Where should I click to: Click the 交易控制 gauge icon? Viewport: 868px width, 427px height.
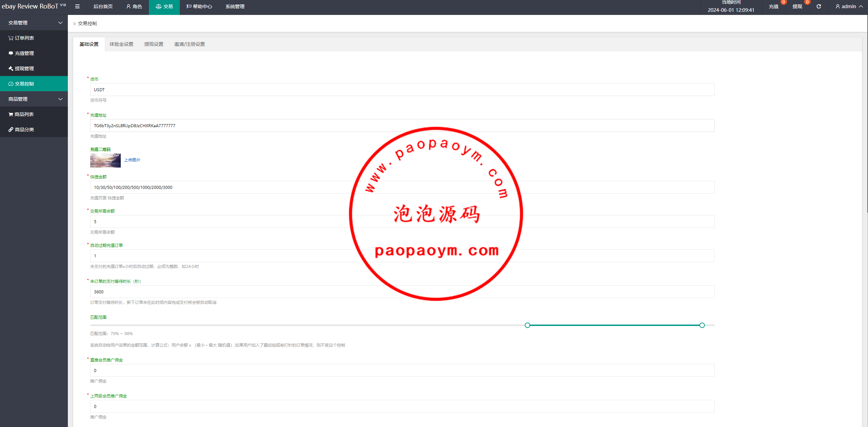click(x=11, y=84)
